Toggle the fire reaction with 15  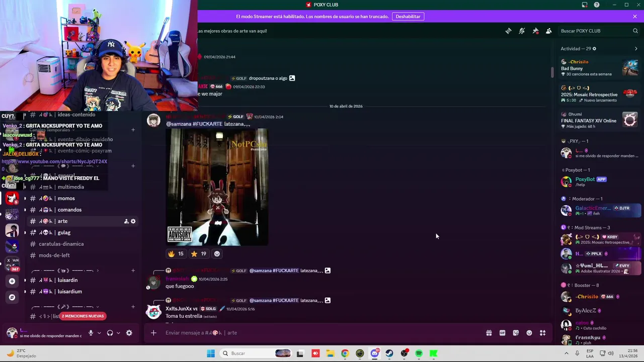(176, 254)
